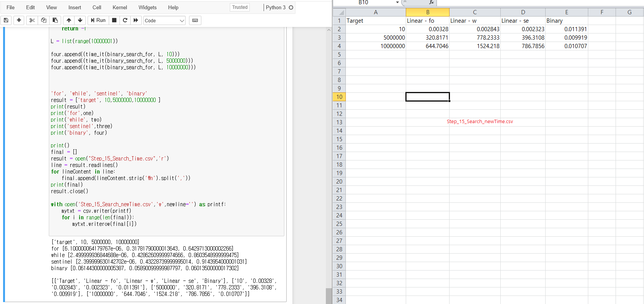Open the View menu in Jupyter
Viewport: 644px width, 304px height.
click(51, 7)
